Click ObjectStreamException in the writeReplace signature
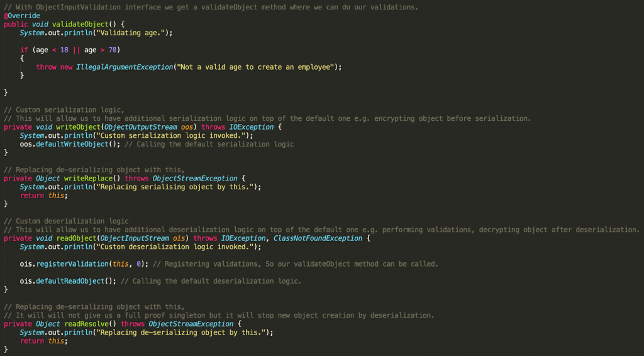 (x=195, y=178)
